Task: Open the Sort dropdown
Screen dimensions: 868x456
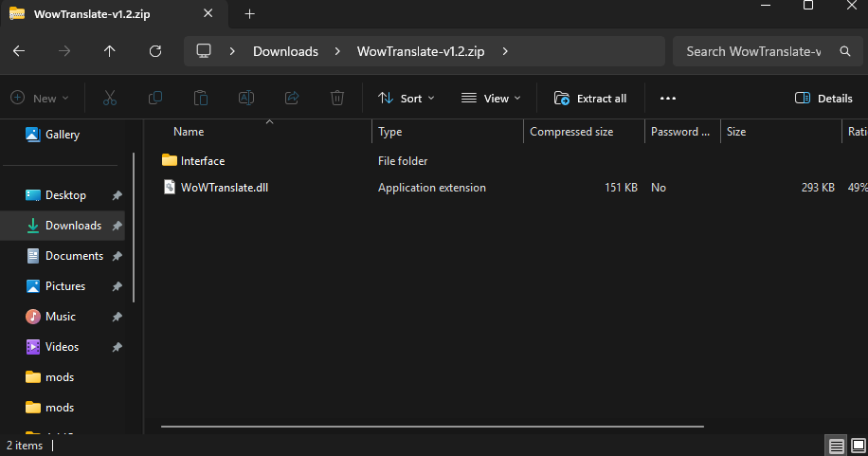Action: (407, 98)
